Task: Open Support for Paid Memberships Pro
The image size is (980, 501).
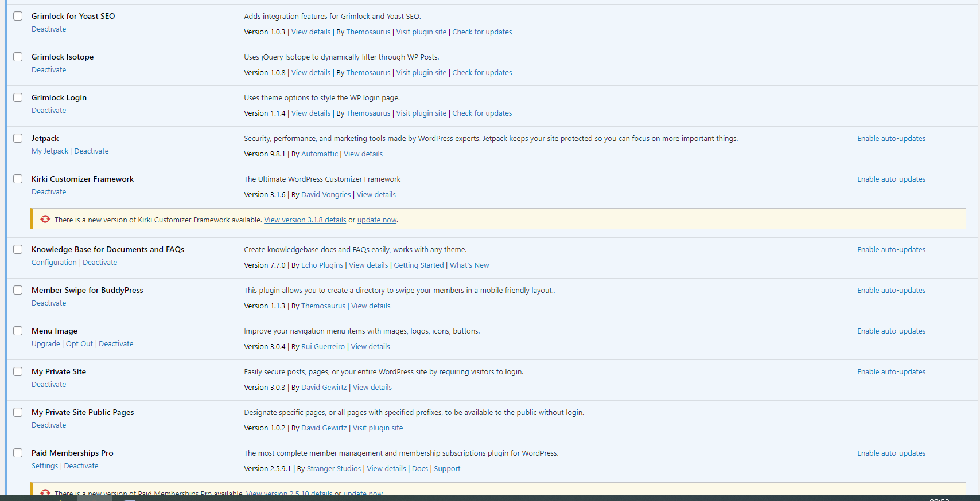Action: tap(447, 469)
